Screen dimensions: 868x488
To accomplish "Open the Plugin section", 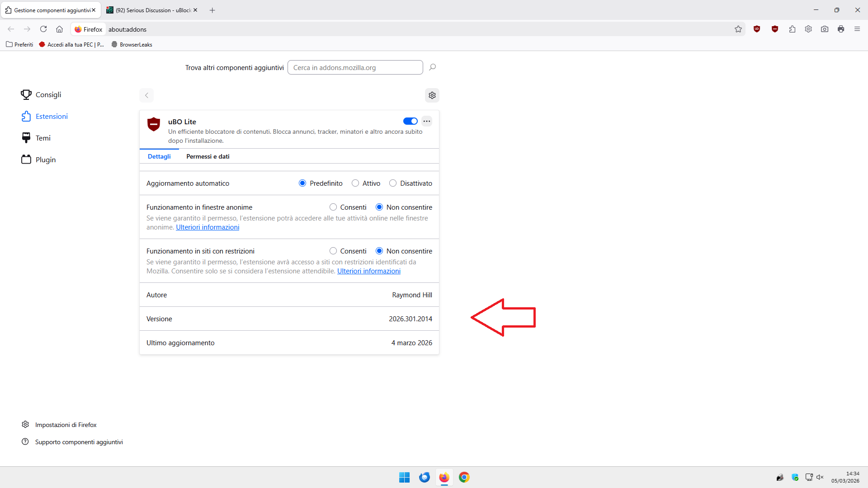I will [38, 160].
